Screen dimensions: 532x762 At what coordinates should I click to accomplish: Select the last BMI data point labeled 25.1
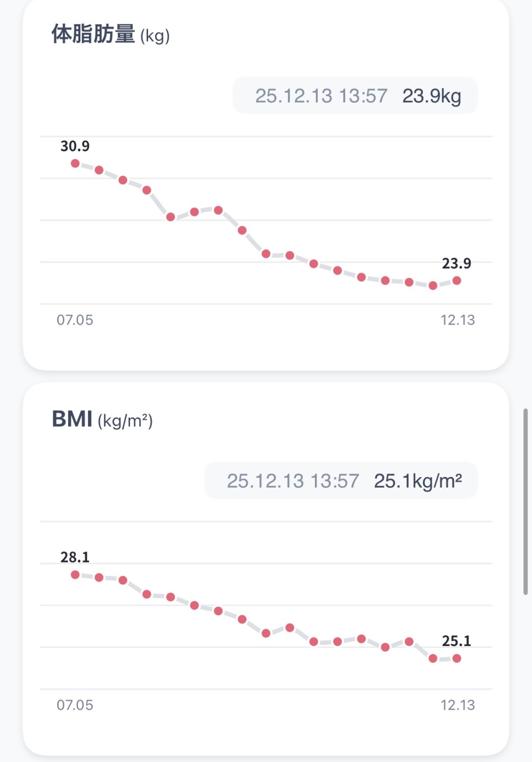[x=457, y=659]
